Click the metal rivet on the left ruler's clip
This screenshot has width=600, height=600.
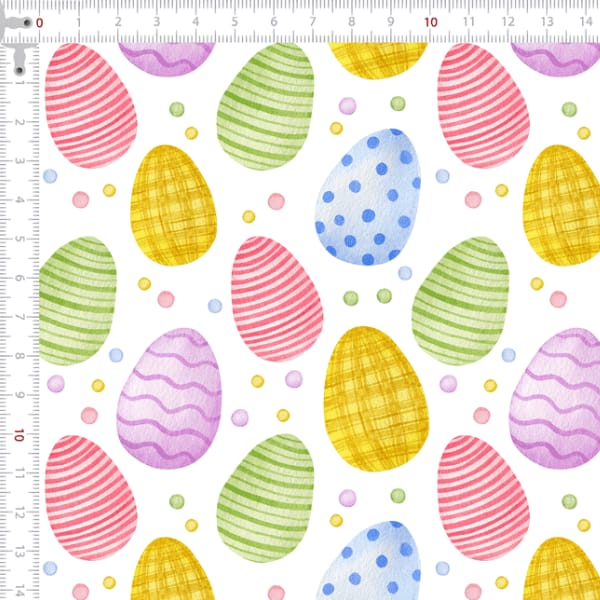(x=20, y=70)
